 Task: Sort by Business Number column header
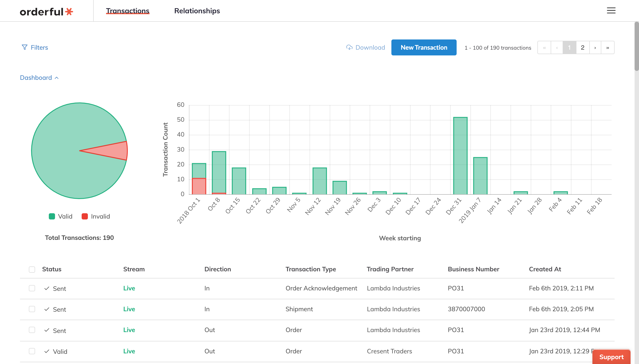click(x=473, y=269)
